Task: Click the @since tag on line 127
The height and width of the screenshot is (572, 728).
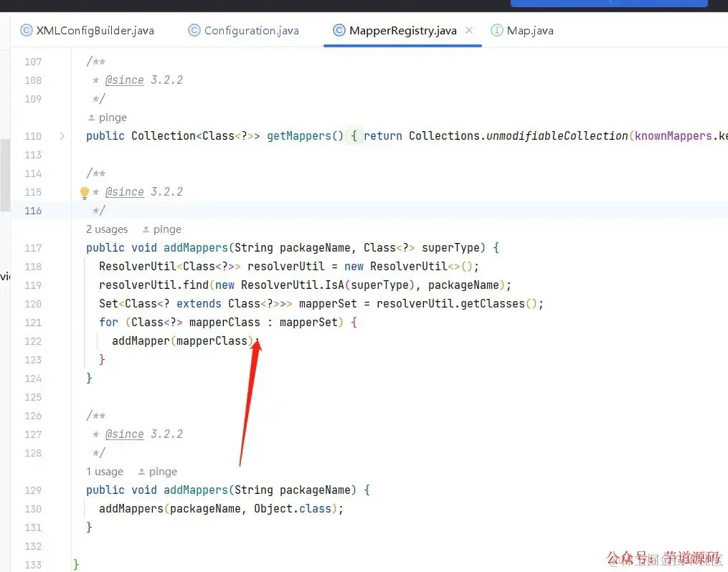Action: [124, 434]
